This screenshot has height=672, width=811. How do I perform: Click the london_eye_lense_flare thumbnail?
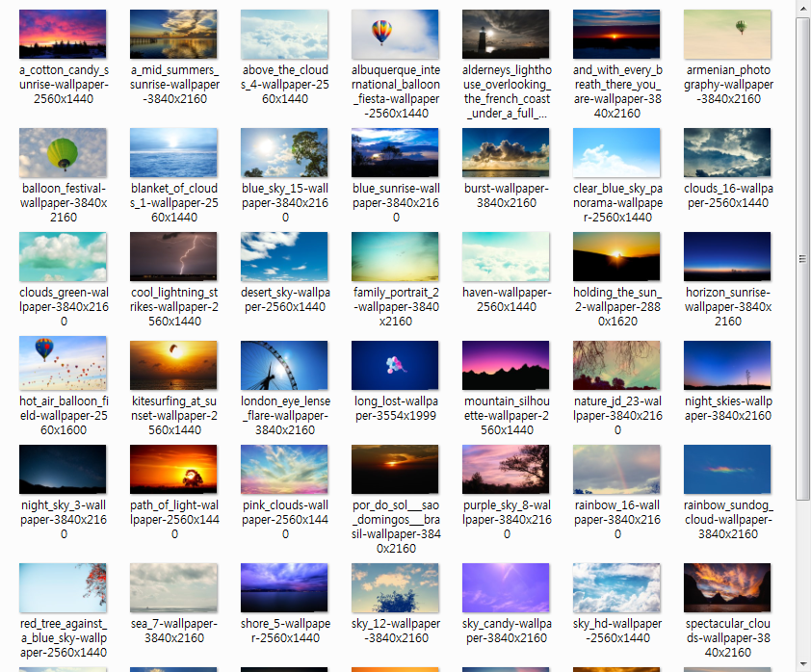click(x=284, y=365)
